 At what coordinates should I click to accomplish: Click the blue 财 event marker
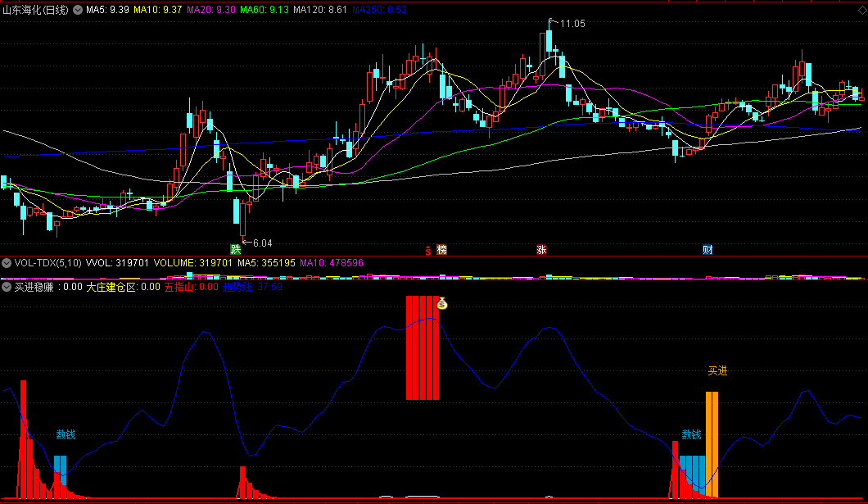[x=708, y=250]
